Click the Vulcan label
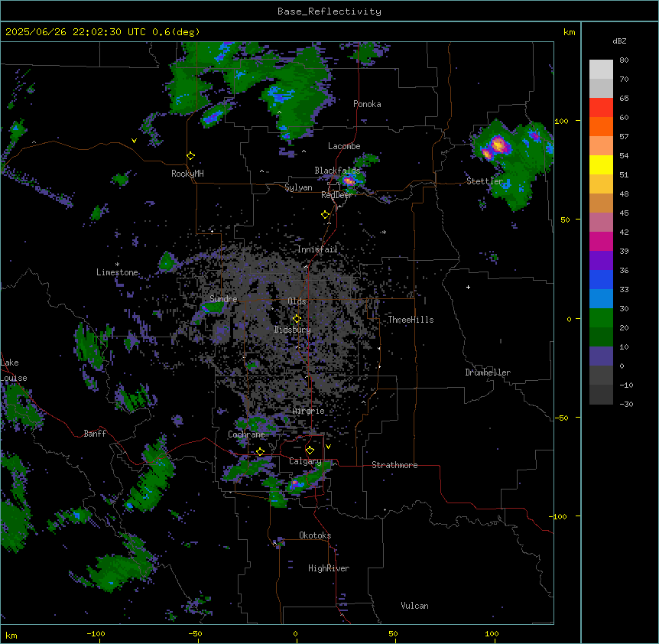The image size is (659, 644). [414, 606]
